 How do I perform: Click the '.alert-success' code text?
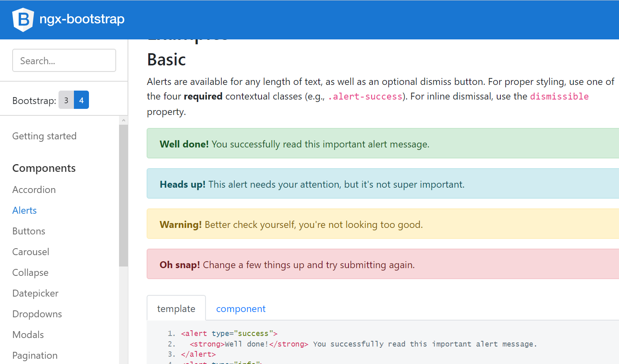[x=365, y=97]
